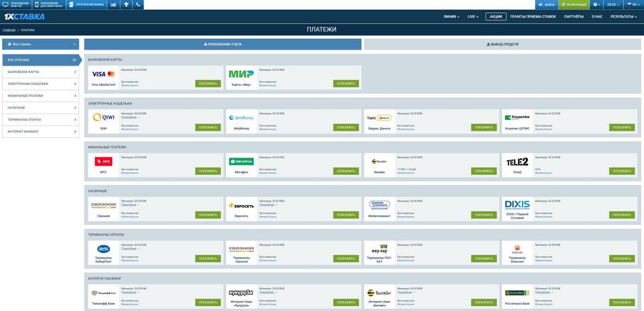The height and width of the screenshot is (311, 644).
Task: Click the Билайн mobile payments logo
Action: tap(379, 162)
